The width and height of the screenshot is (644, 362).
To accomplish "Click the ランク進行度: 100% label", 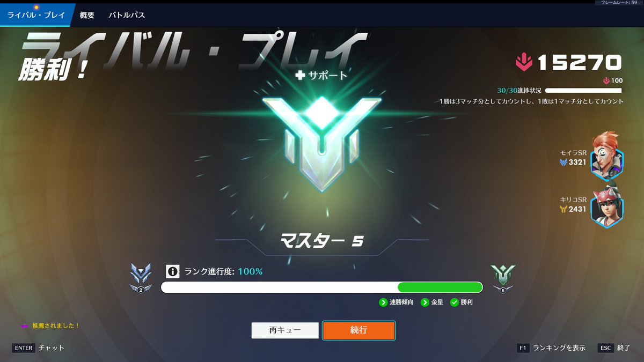I will 223,271.
